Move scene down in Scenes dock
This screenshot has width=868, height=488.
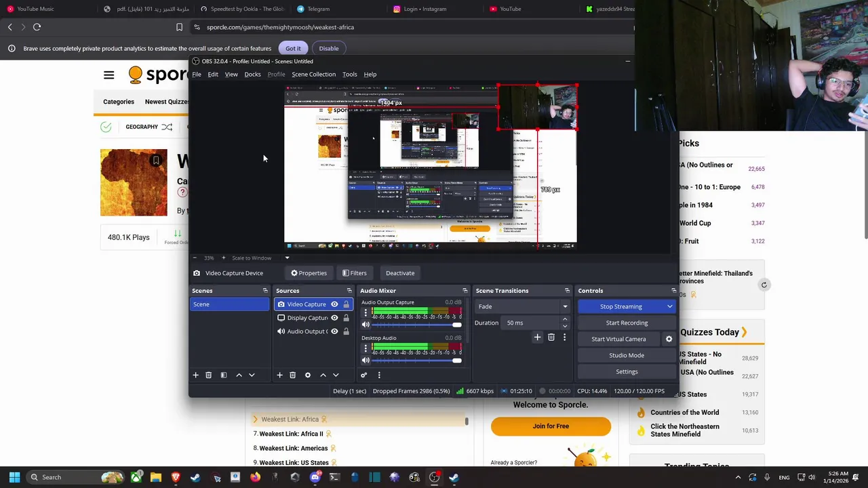pos(252,375)
